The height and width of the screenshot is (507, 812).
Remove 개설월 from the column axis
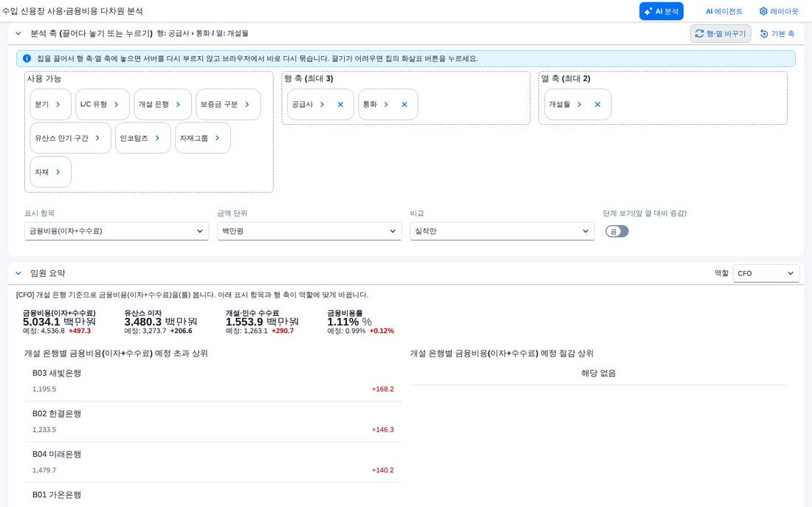tap(598, 105)
